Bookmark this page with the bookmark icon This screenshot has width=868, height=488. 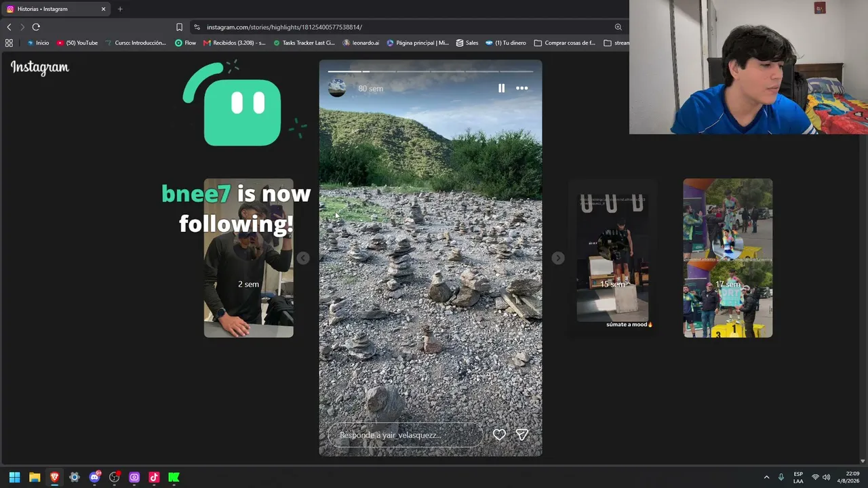point(179,27)
